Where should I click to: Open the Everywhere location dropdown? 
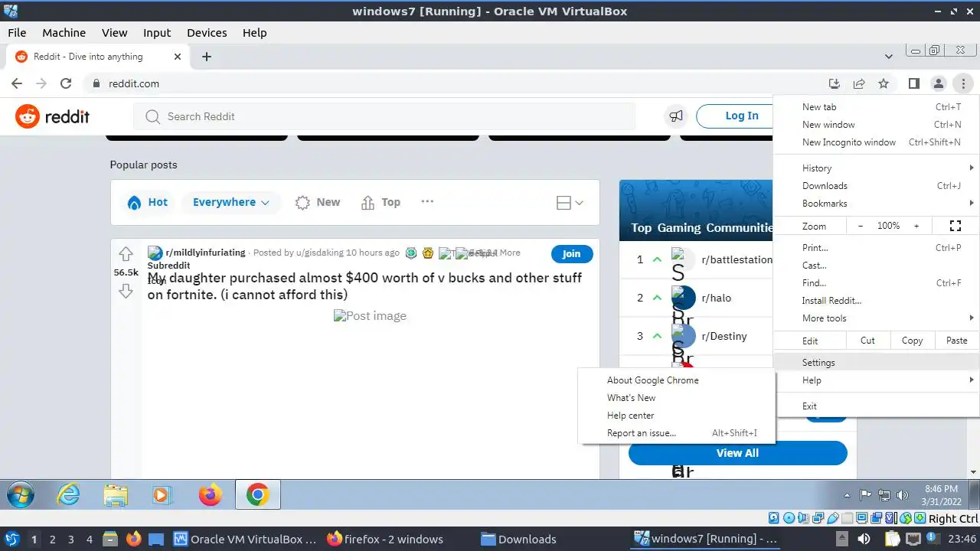pos(231,202)
